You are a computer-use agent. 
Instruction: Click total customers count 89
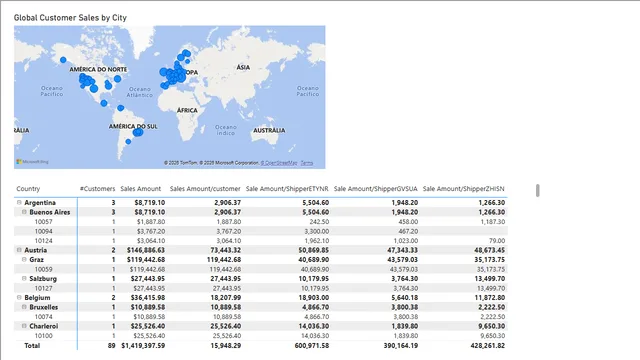click(x=111, y=345)
